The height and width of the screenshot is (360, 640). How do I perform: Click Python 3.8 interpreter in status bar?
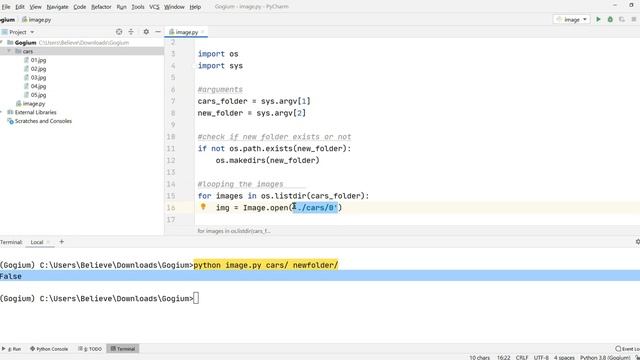[605, 358]
